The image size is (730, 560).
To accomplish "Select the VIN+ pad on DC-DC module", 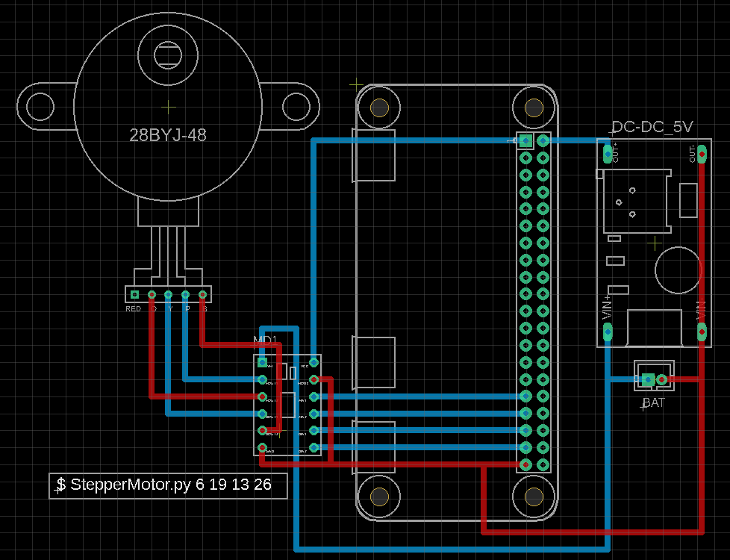I will (x=608, y=332).
